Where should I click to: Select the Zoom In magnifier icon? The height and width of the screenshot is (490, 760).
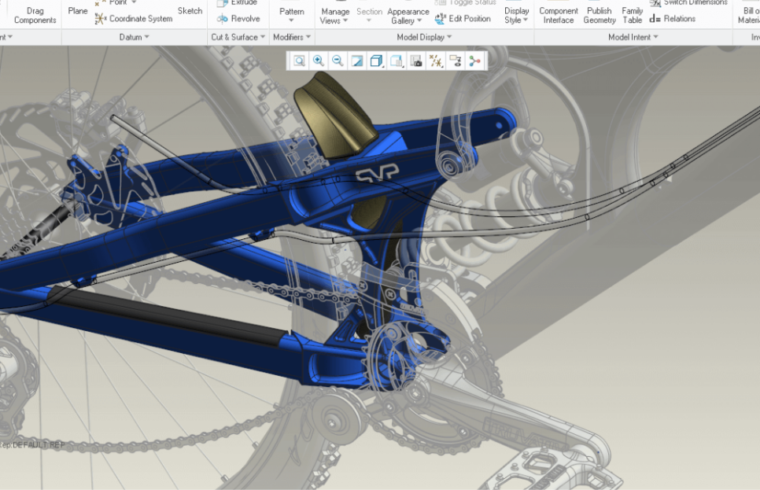point(318,61)
